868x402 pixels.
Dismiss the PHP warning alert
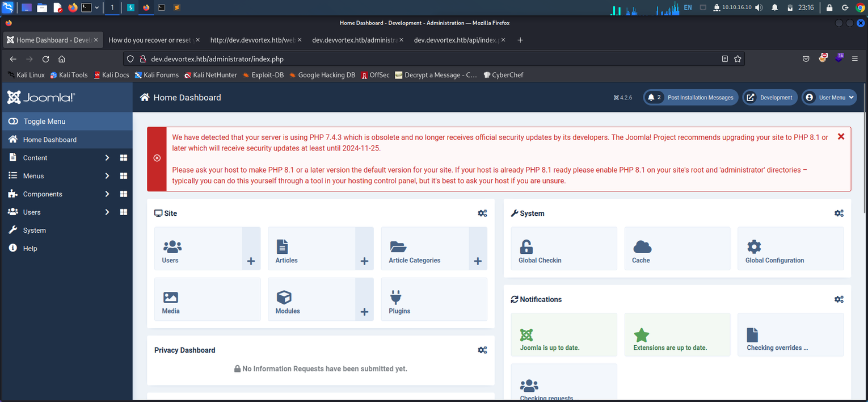(x=841, y=137)
